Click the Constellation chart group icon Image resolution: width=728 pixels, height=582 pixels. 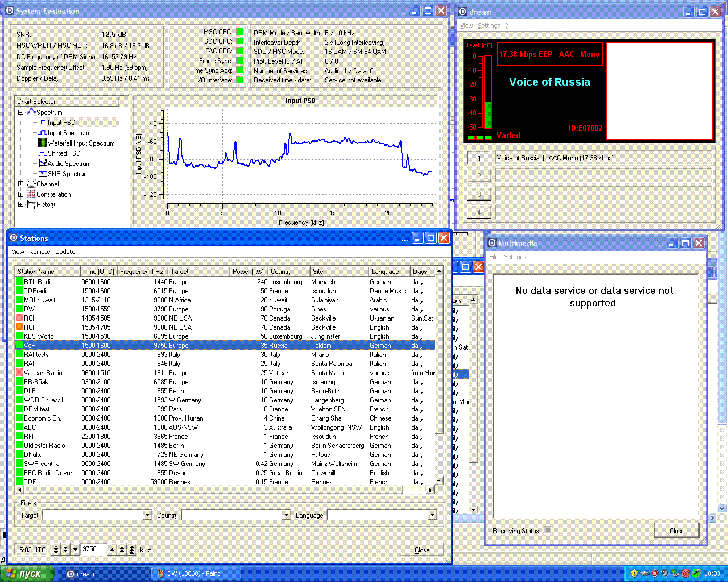click(31, 194)
